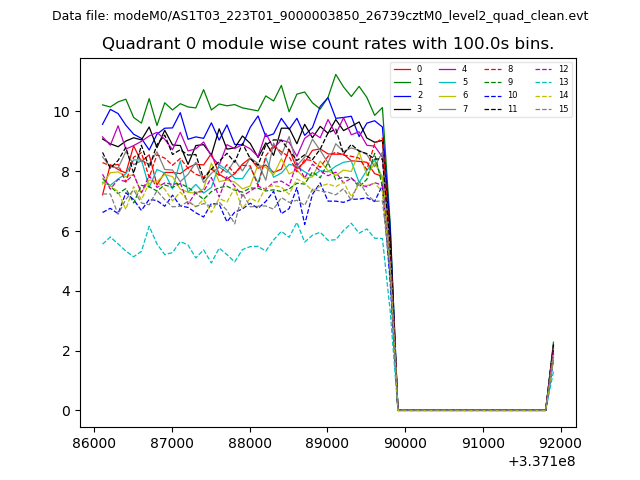Image resolution: width=640 pixels, height=480 pixels.
Task: Click legend label number 11
Action: (513, 108)
